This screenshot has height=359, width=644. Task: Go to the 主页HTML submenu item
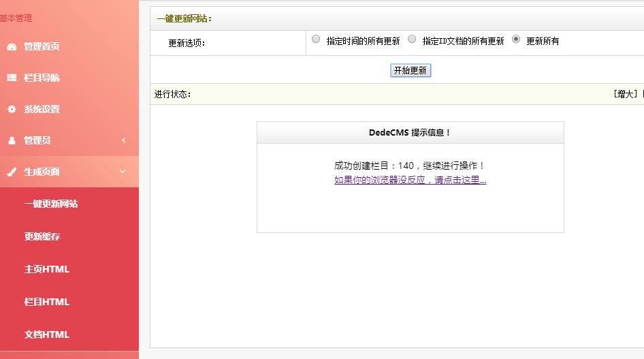(x=47, y=269)
